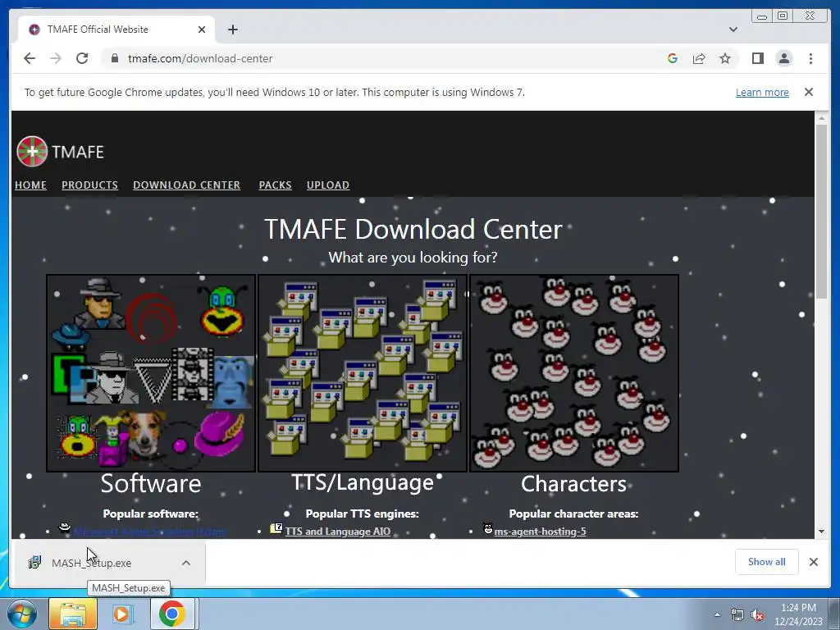Open a new tab with plus
The height and width of the screenshot is (630, 840).
[232, 30]
